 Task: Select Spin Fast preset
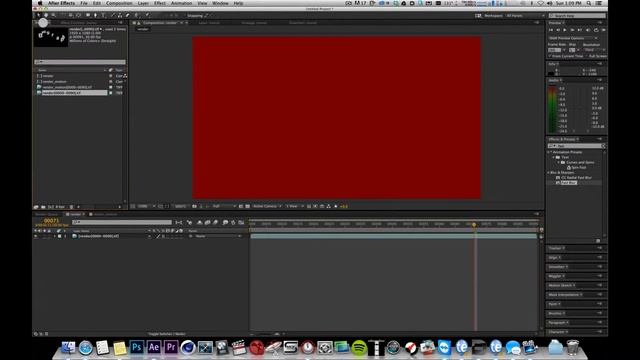tap(579, 167)
